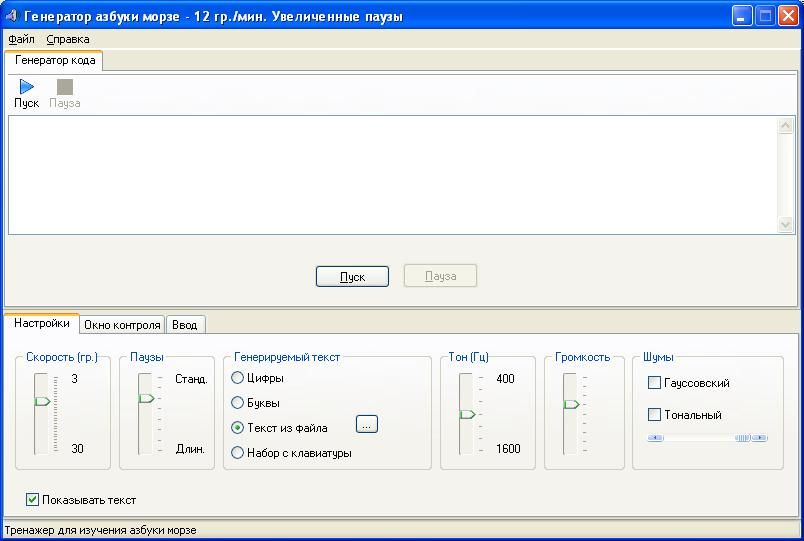The width and height of the screenshot is (804, 541).
Task: Enable Тональный noise checkbox
Action: [x=655, y=415]
